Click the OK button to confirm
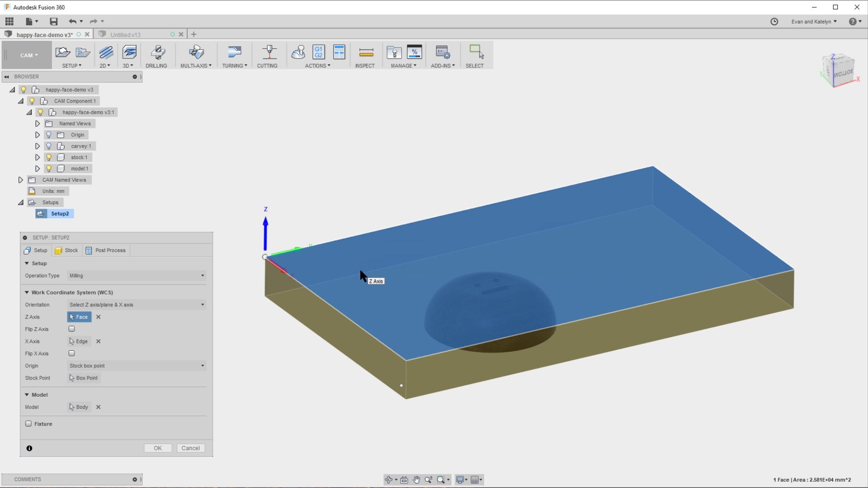Image resolution: width=868 pixels, height=488 pixels. click(157, 447)
